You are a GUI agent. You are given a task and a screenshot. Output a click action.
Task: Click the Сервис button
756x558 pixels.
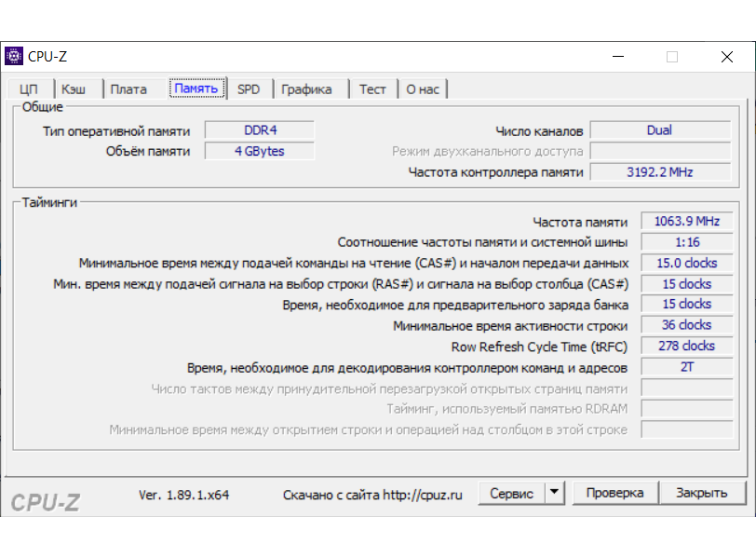pos(511,494)
